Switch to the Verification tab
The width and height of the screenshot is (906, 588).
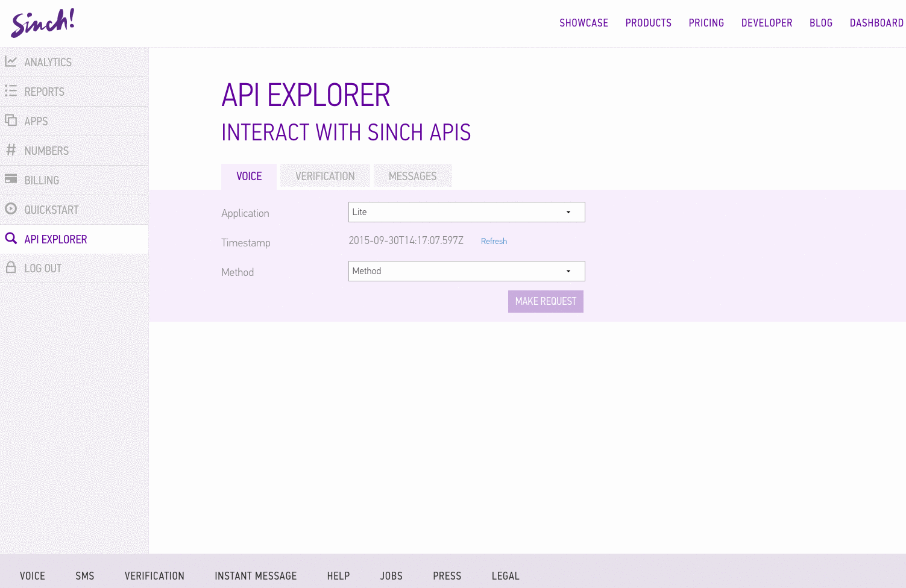[x=325, y=176]
